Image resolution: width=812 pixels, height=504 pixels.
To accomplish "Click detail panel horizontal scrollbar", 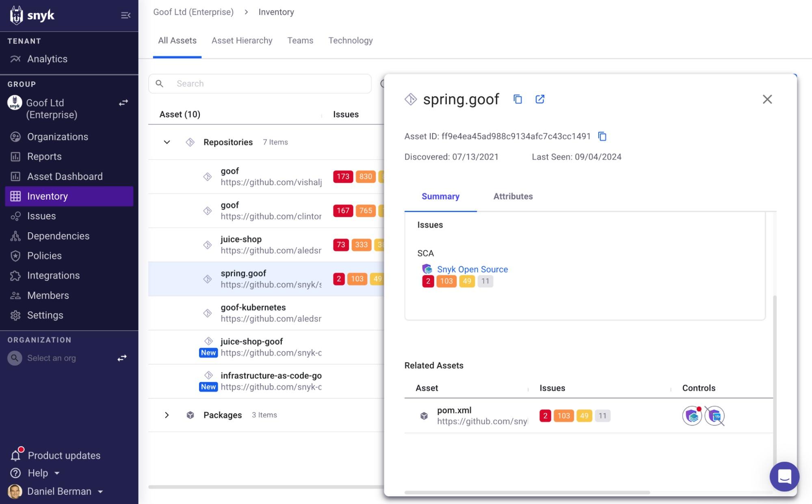I will coord(527,493).
